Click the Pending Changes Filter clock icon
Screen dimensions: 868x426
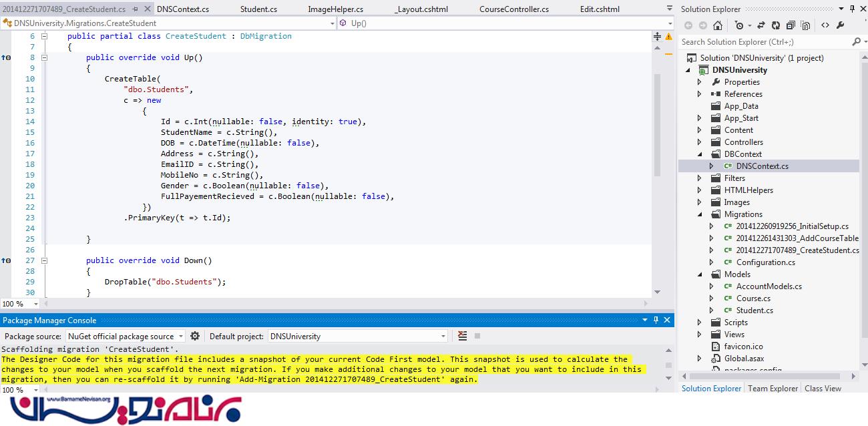coord(739,25)
